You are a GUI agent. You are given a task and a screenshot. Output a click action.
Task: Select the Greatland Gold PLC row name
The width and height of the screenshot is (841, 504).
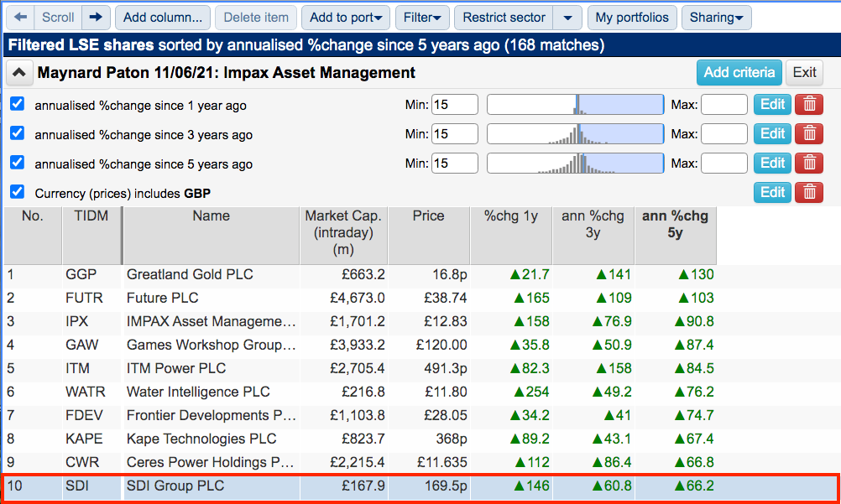[x=190, y=274]
